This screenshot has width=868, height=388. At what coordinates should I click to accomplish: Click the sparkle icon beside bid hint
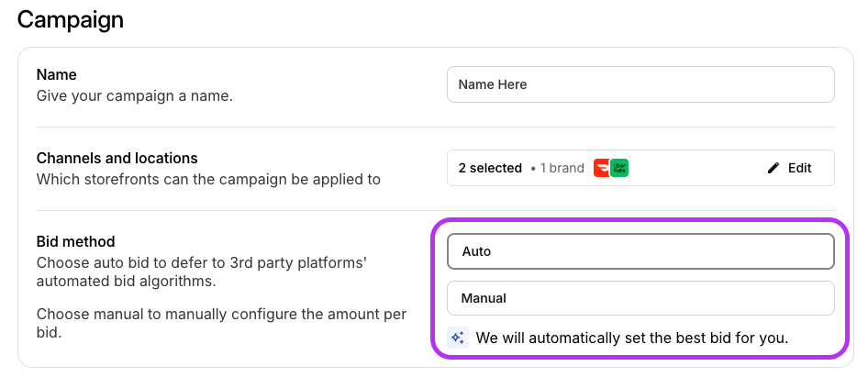457,338
